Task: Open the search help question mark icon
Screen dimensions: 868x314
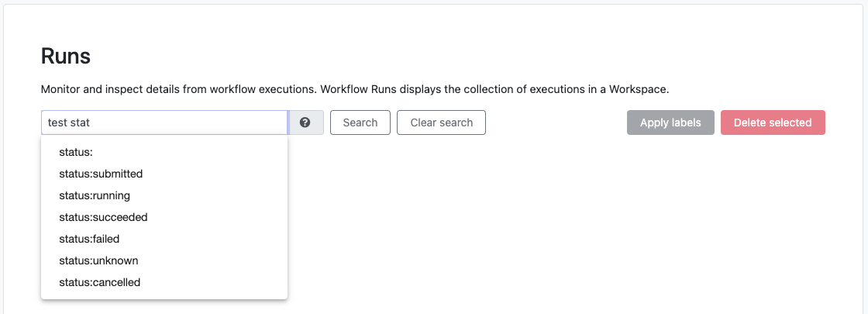Action: [x=305, y=122]
